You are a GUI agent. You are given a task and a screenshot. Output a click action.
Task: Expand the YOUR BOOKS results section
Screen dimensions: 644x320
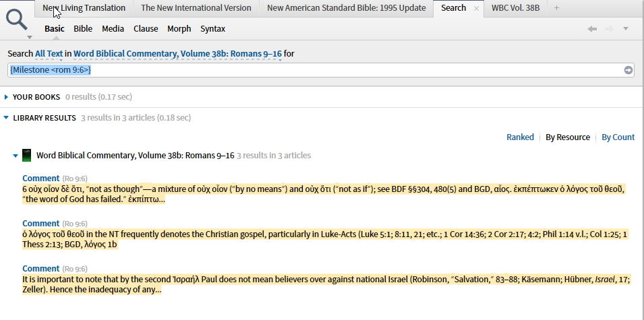tap(6, 97)
